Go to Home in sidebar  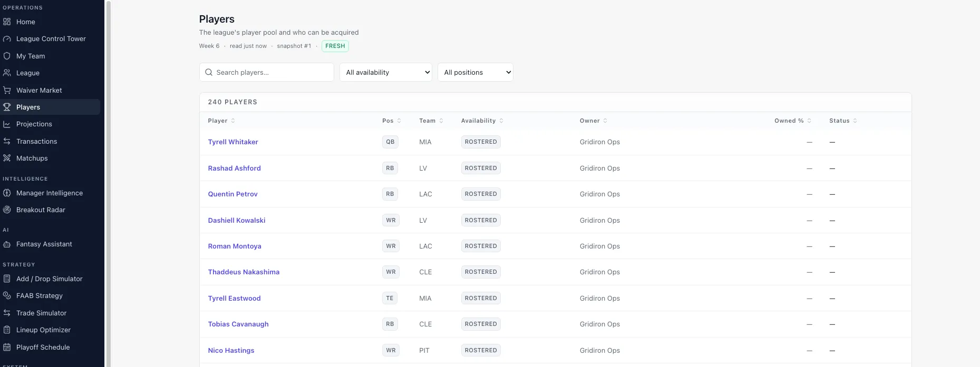[x=50, y=22]
